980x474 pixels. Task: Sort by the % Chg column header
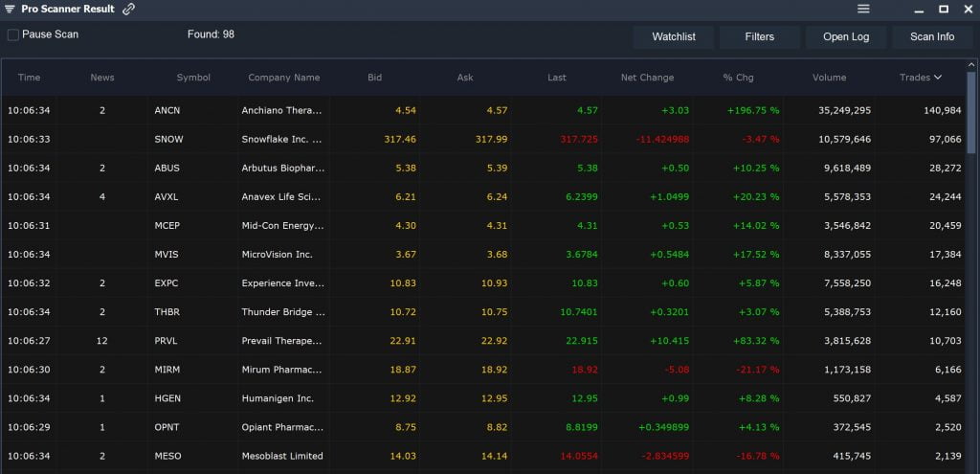point(738,78)
